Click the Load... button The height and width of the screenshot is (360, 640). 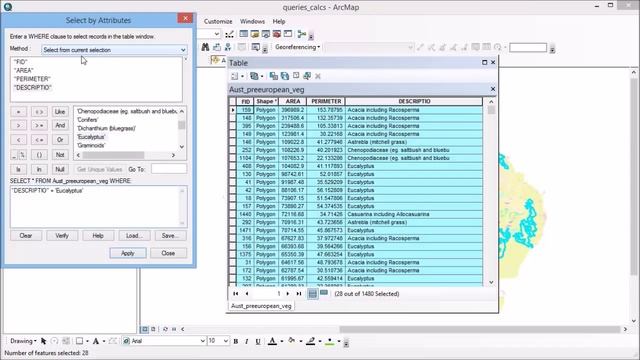tap(134, 236)
